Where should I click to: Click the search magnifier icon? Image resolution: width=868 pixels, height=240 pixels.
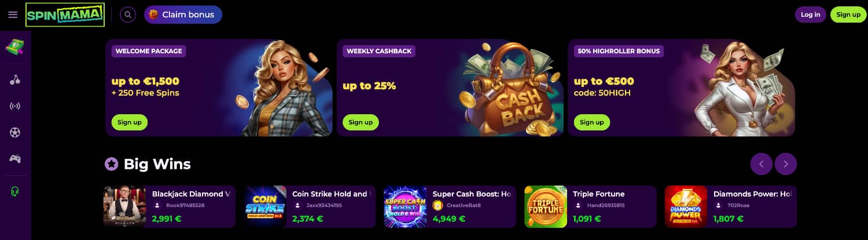coord(128,14)
